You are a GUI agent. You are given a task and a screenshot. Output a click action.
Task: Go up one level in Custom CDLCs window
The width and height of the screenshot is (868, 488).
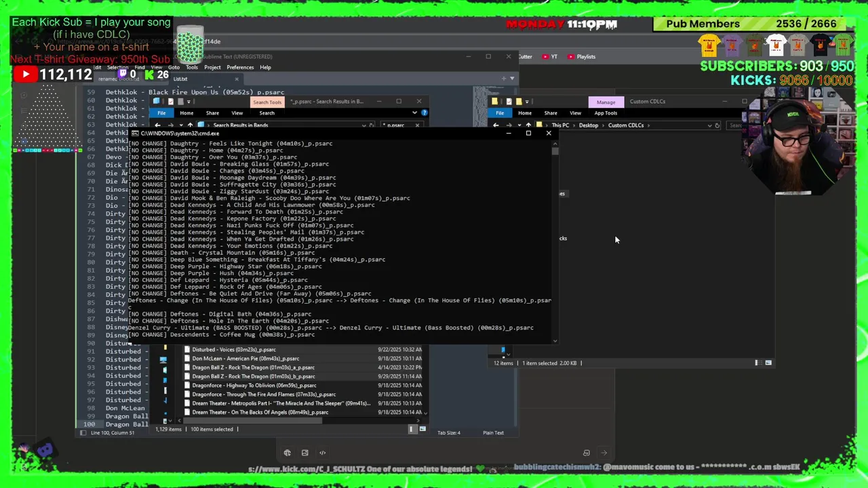coord(528,125)
